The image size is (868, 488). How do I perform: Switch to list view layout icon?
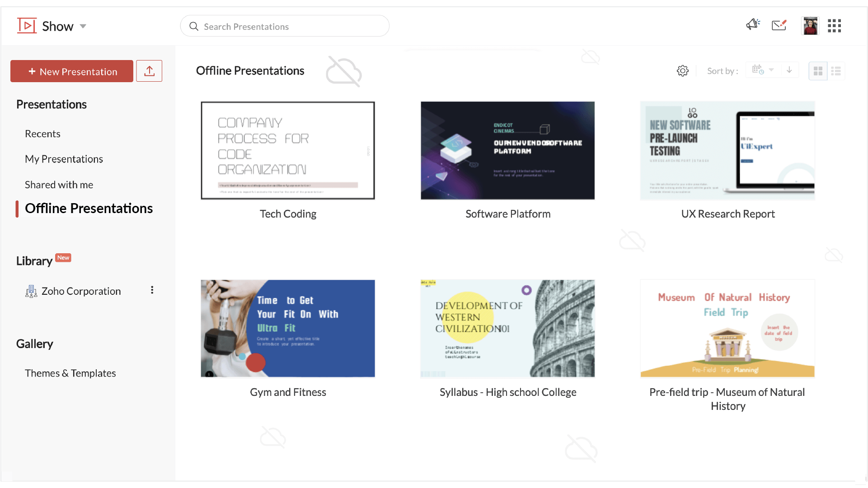click(836, 71)
